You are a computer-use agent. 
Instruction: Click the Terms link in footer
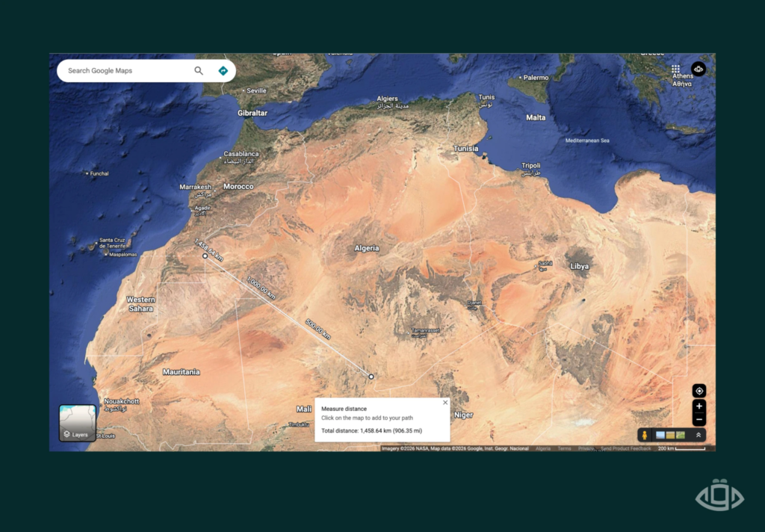(564, 448)
